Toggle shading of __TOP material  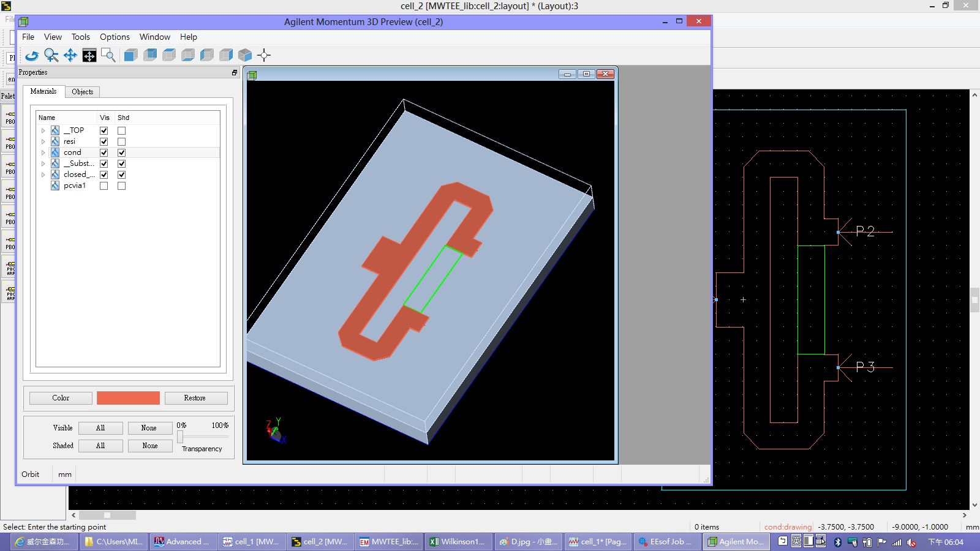(x=122, y=130)
